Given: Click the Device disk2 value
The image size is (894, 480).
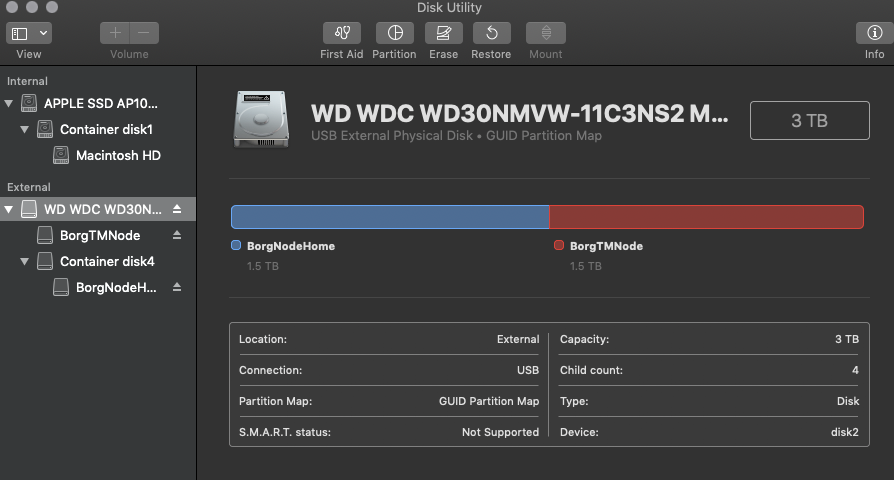Looking at the screenshot, I should point(845,432).
